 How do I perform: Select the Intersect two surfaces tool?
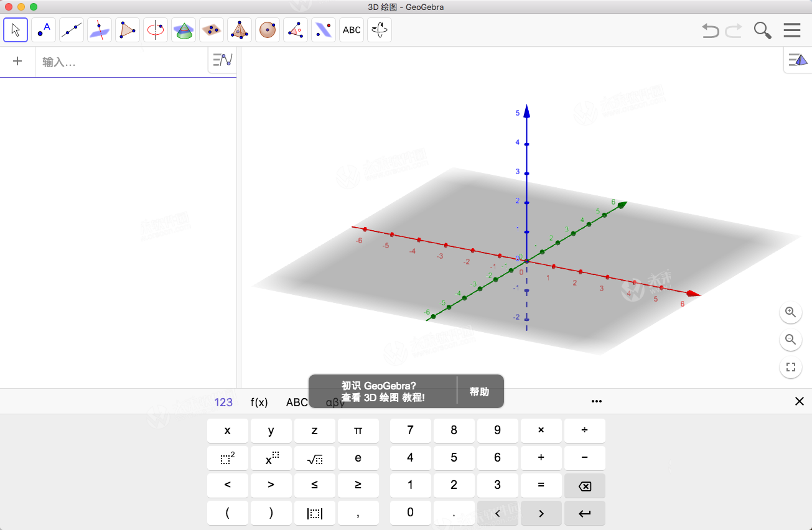pos(184,30)
